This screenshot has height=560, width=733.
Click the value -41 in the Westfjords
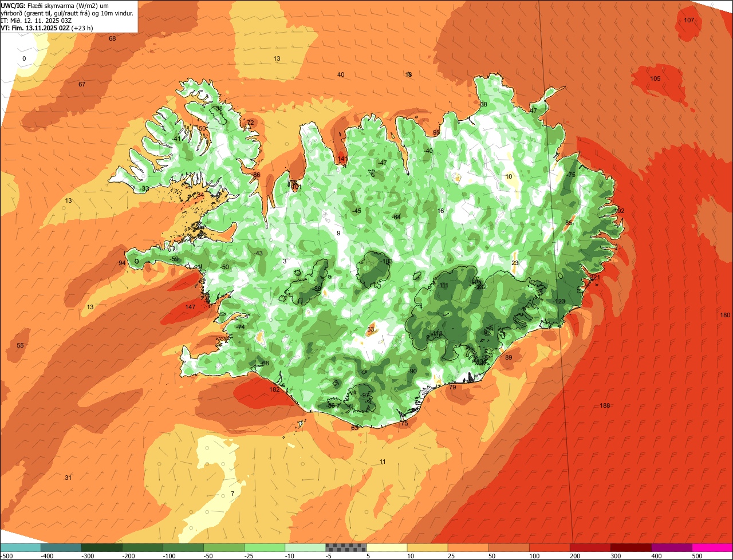[x=176, y=139]
